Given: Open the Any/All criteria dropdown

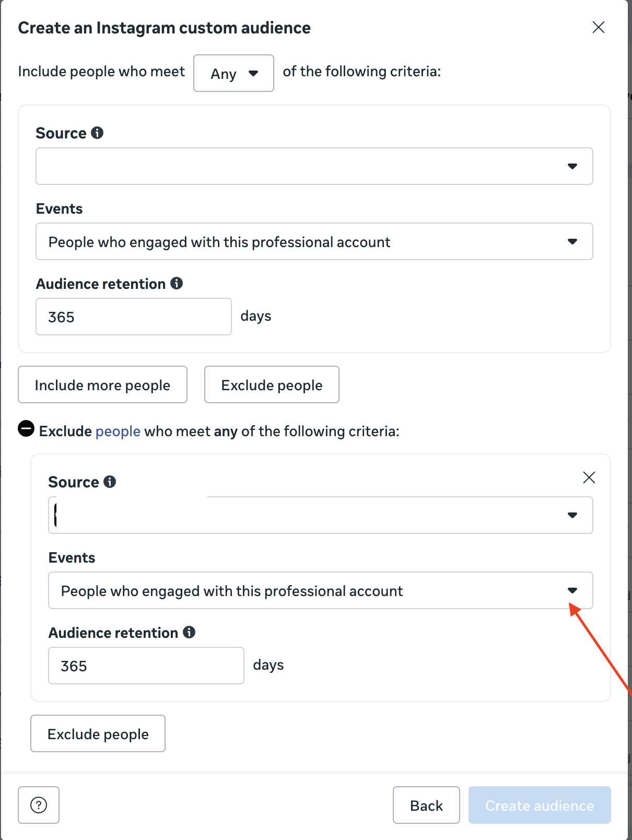Looking at the screenshot, I should (x=233, y=73).
